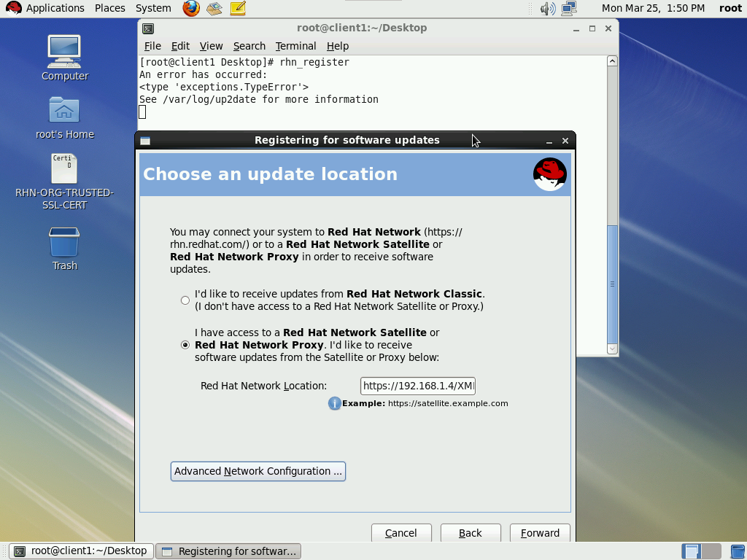This screenshot has height=560, width=747.
Task: Click the terminal scrollbar down arrow
Action: [x=613, y=349]
